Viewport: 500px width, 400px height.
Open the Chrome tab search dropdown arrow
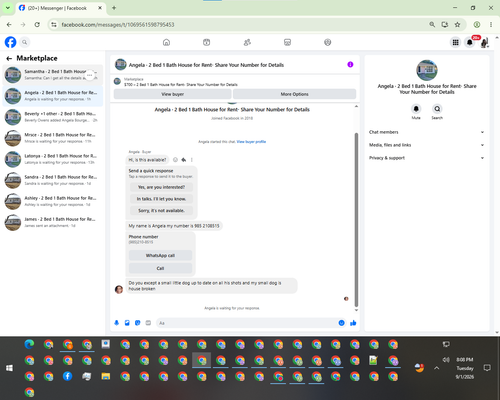(8, 8)
